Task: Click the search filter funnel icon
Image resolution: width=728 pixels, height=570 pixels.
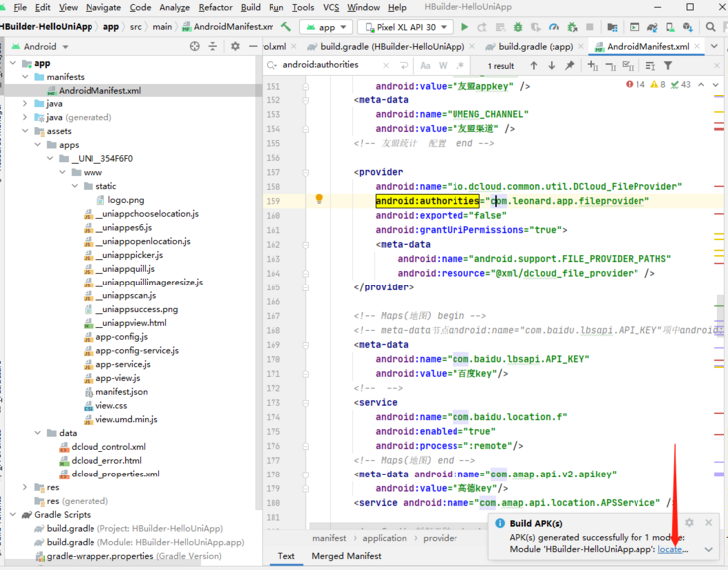Action: (668, 65)
